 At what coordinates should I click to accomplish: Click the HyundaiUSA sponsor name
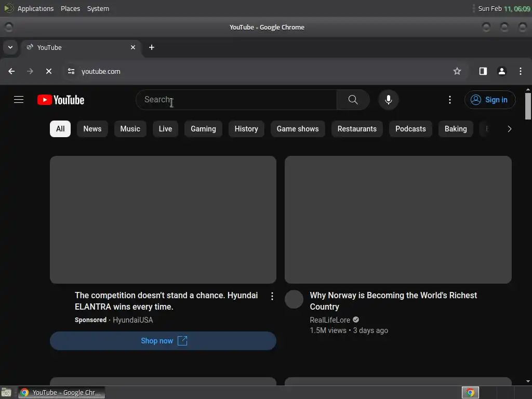[x=132, y=320]
